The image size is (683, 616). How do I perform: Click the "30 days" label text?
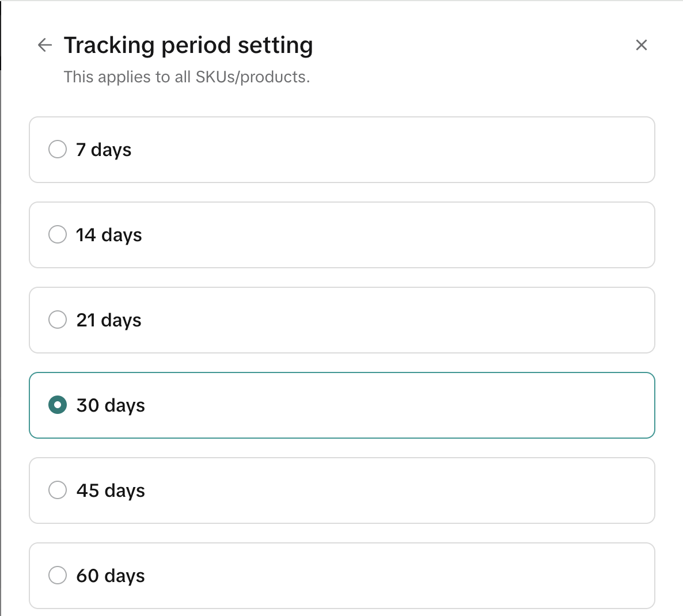(x=111, y=405)
